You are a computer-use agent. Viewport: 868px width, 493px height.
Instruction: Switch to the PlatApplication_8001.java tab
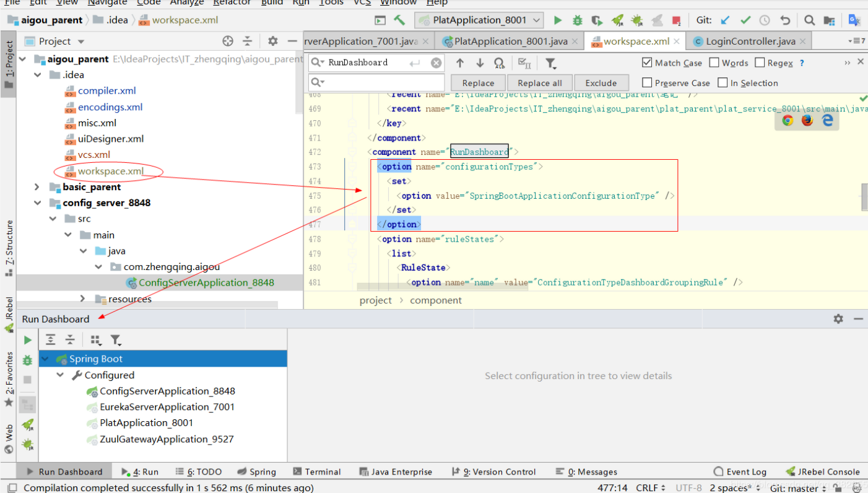(510, 41)
